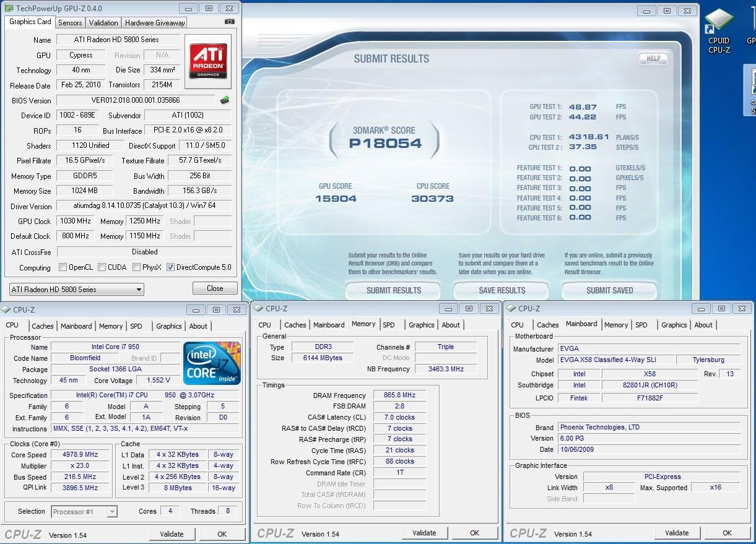Click the Command Rate 1T value
The width and height of the screenshot is (756, 544).
[x=399, y=473]
